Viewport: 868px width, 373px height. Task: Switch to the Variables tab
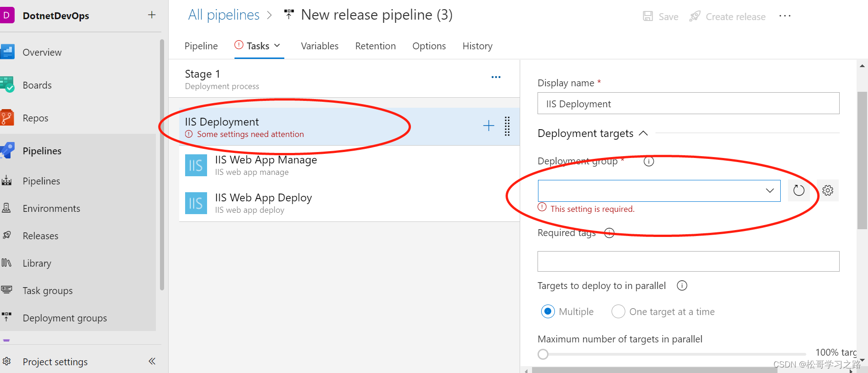click(320, 46)
